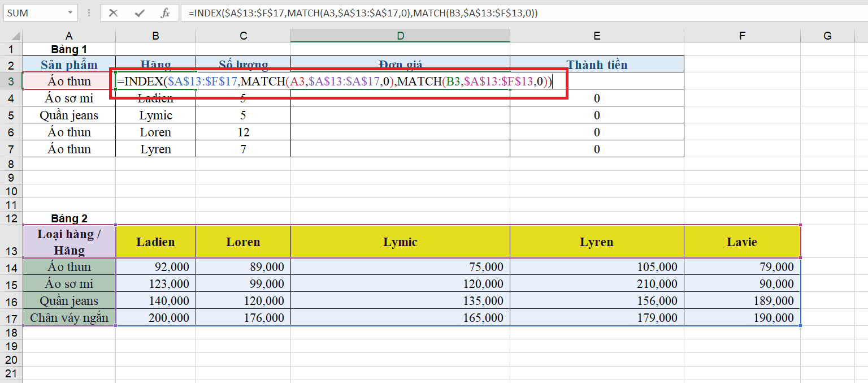Image resolution: width=868 pixels, height=383 pixels.
Task: Expand the Name Box dropdown arrow
Action: (x=70, y=13)
